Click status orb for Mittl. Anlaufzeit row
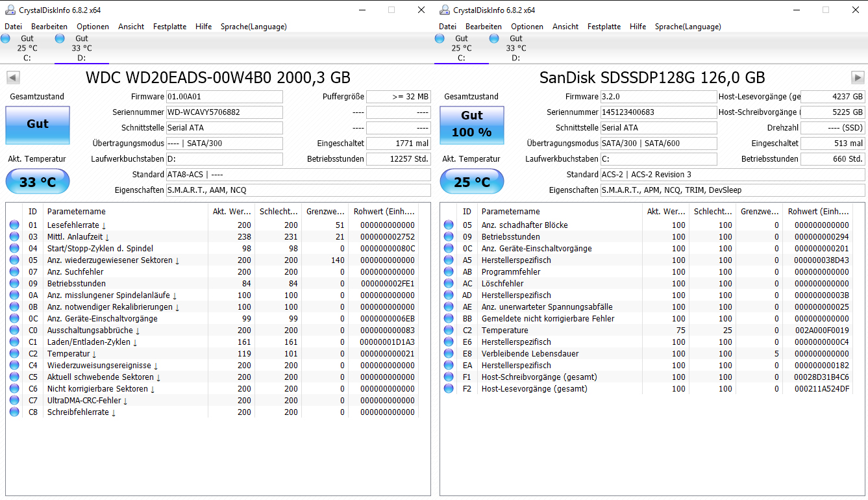Image resolution: width=868 pixels, height=500 pixels. (x=14, y=237)
